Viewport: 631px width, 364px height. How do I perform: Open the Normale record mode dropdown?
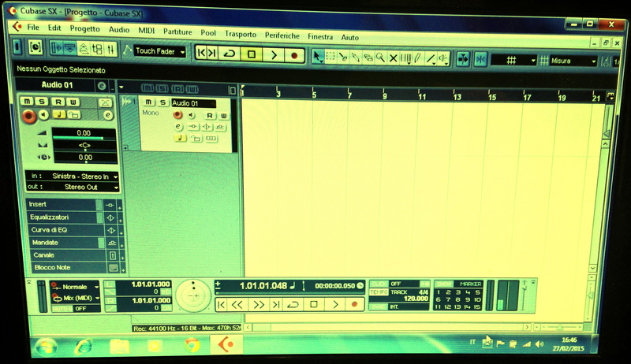(x=75, y=287)
